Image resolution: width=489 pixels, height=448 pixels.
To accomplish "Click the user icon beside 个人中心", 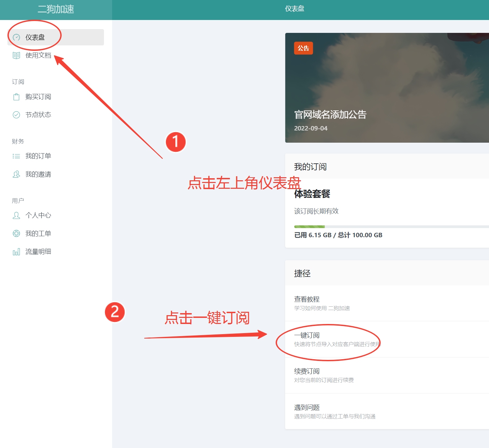I will point(16,216).
